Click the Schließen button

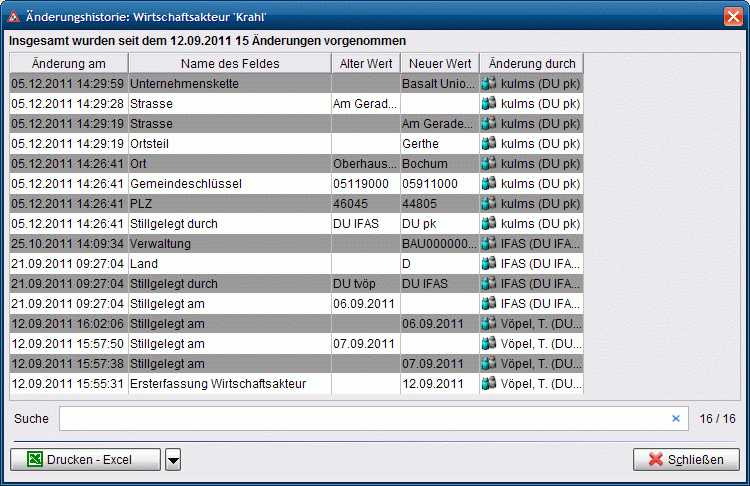pyautogui.click(x=686, y=460)
